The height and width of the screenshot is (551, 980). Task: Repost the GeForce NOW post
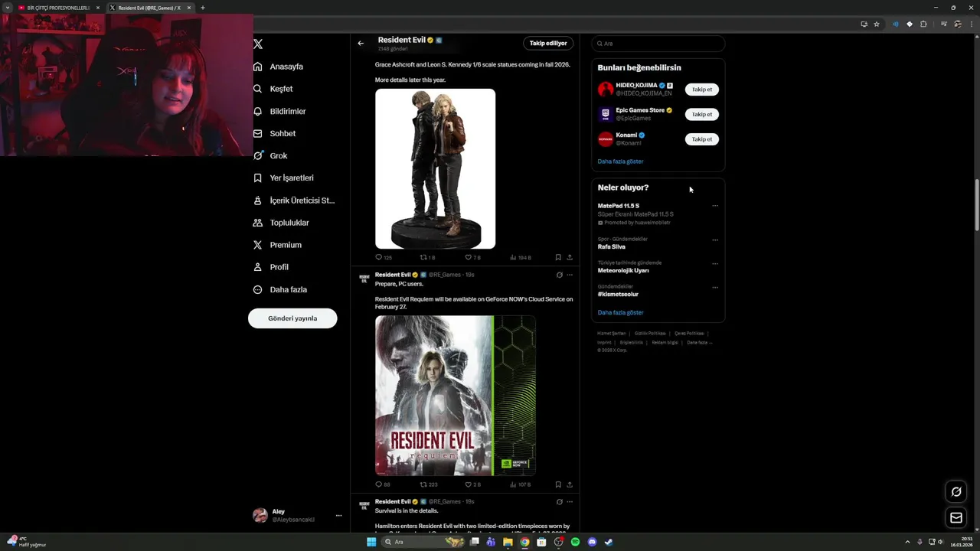coord(429,484)
